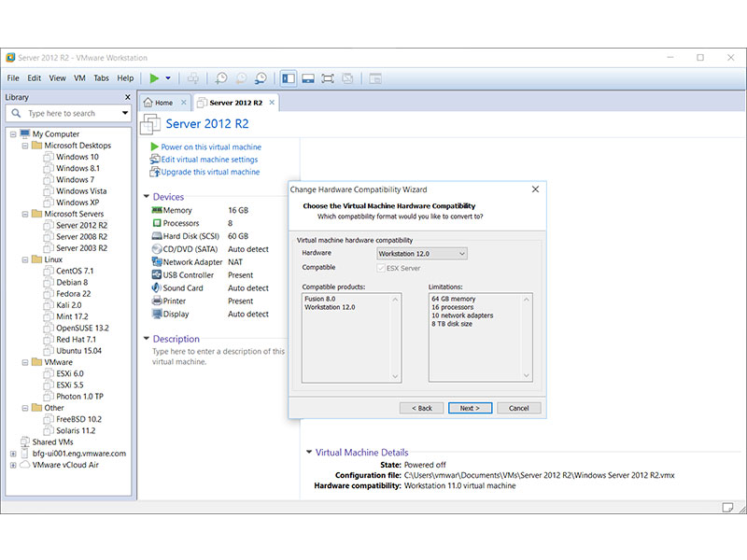Image resolution: width=747 pixels, height=560 pixels.
Task: Toggle the ESX Server compatible checkbox
Action: (381, 268)
